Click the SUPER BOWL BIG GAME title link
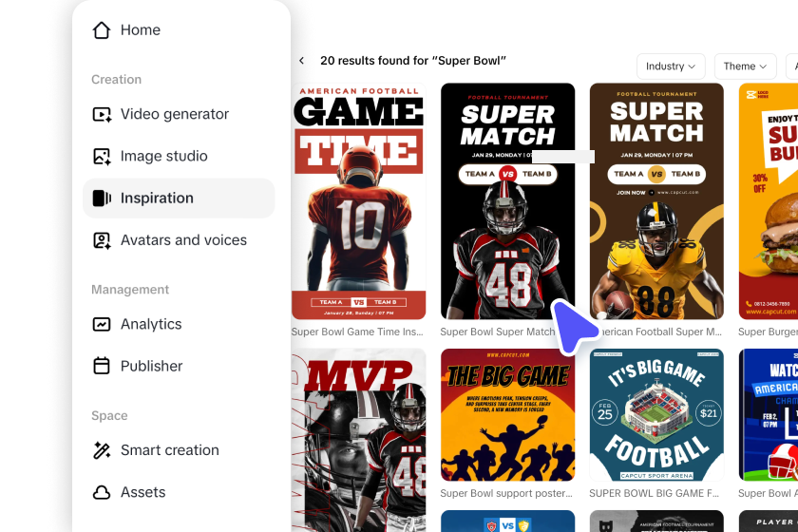 tap(654, 493)
